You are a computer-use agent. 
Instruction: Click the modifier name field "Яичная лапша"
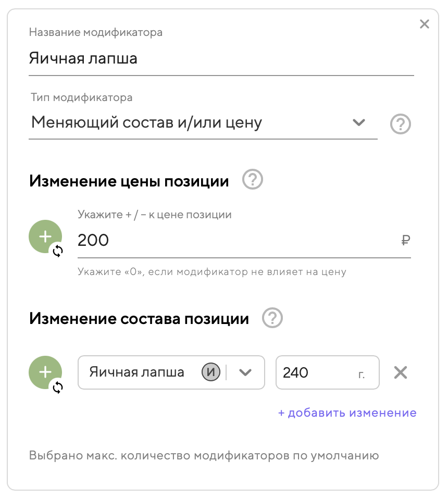coord(221,58)
